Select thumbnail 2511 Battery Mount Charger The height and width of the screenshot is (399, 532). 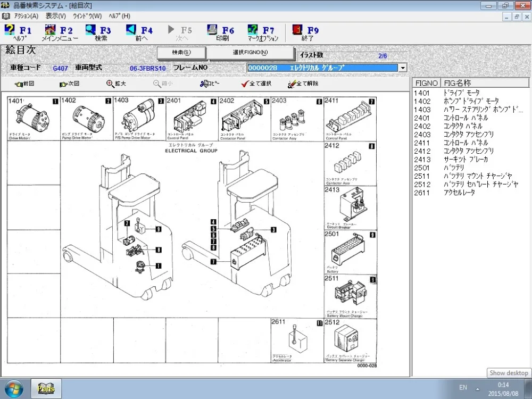click(350, 296)
